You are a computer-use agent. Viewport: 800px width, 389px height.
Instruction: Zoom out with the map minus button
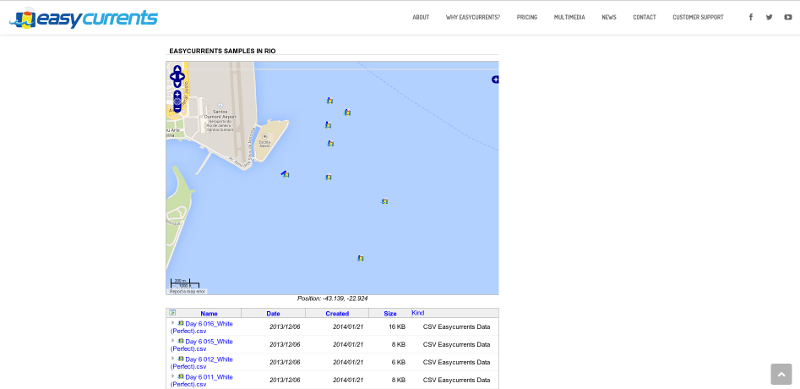(177, 108)
